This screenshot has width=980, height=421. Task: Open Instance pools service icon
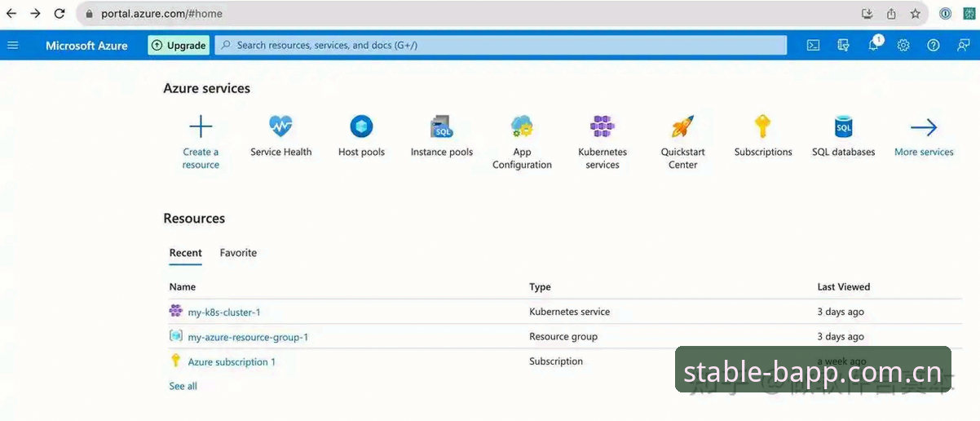click(x=442, y=126)
